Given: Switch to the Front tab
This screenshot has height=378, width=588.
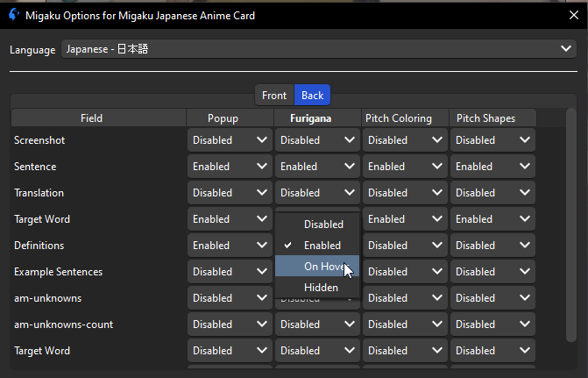Looking at the screenshot, I should pos(274,96).
